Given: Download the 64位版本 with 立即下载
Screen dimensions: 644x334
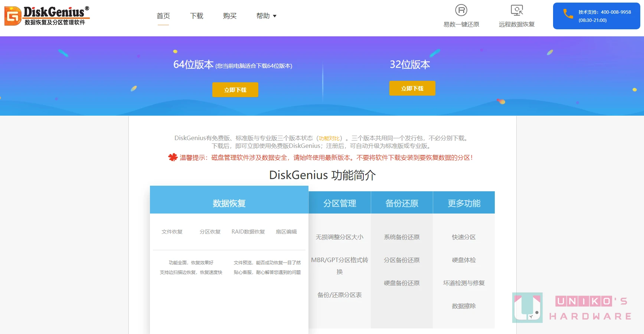Looking at the screenshot, I should (x=235, y=90).
